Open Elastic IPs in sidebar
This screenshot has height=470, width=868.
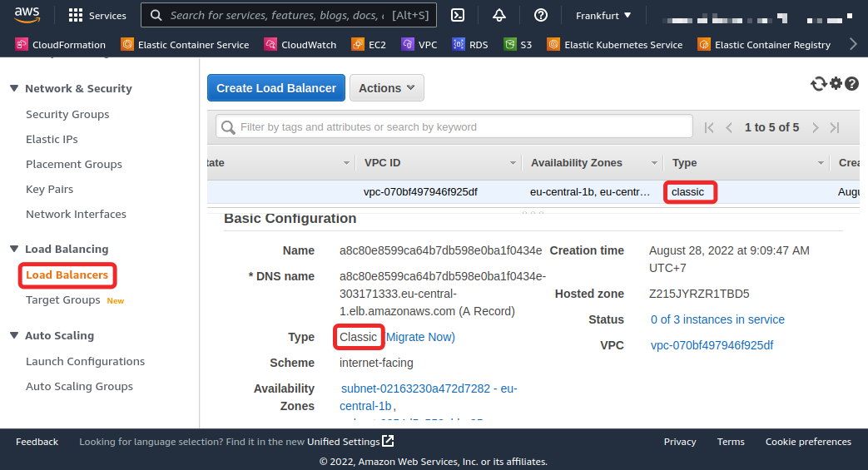[52, 139]
